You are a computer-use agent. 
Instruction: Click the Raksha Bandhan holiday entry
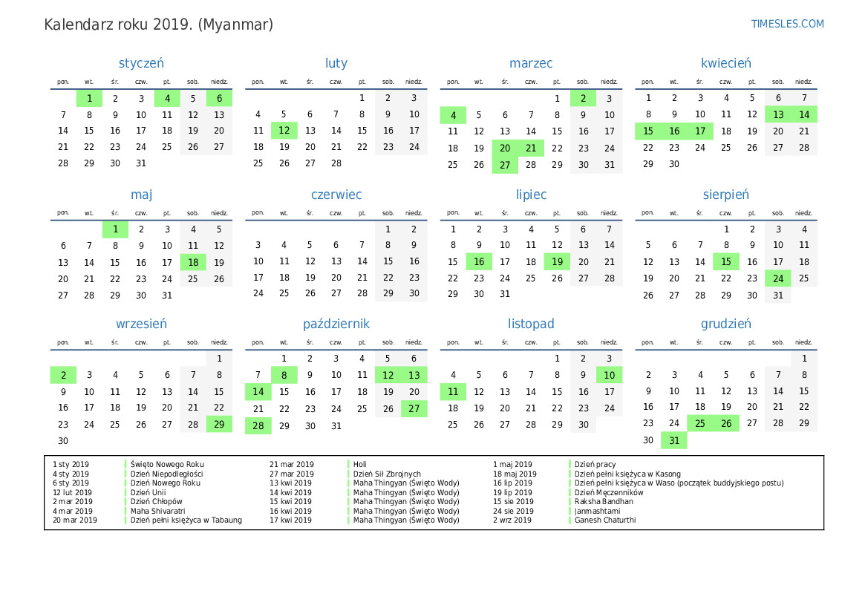pos(604,501)
